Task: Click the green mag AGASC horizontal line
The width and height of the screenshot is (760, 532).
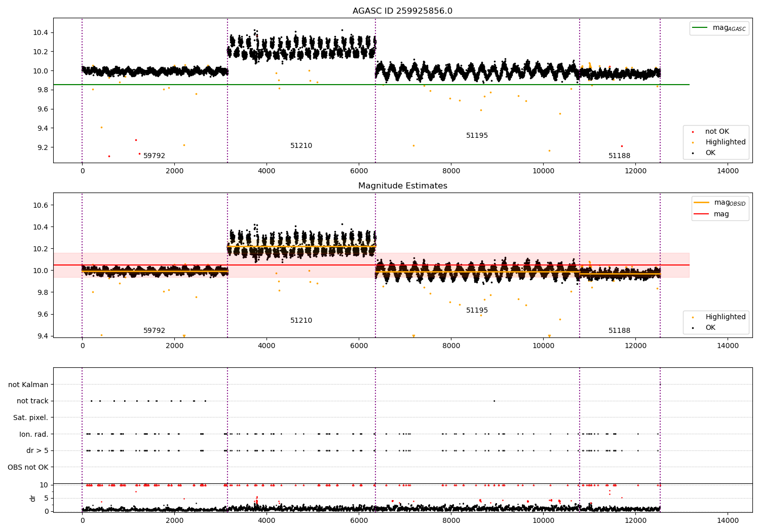Action: coord(371,85)
